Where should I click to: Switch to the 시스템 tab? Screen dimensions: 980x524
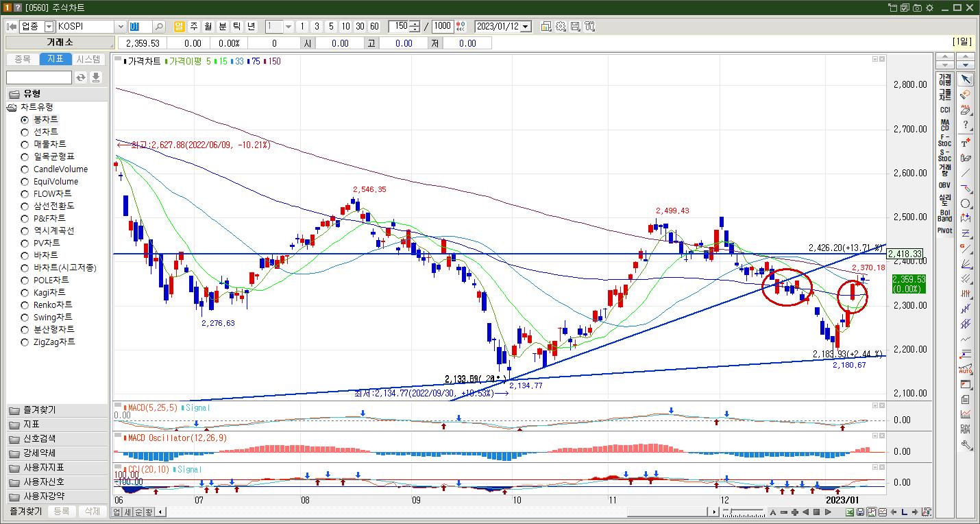tap(88, 59)
